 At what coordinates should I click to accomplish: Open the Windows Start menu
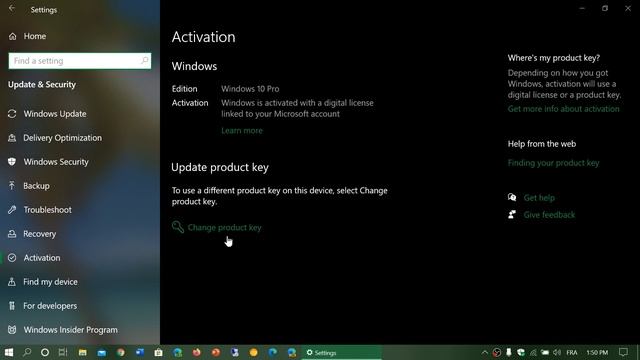[x=9, y=352]
